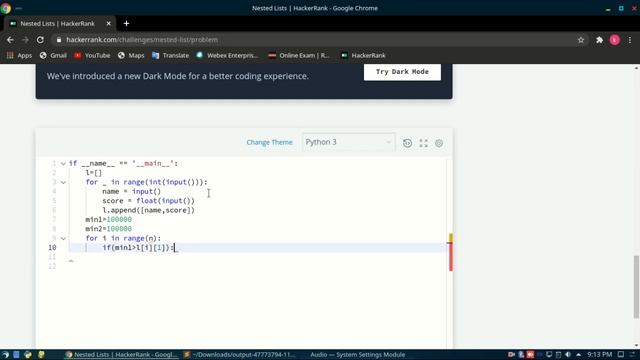Click the Try Dark Mode button

coord(402,72)
